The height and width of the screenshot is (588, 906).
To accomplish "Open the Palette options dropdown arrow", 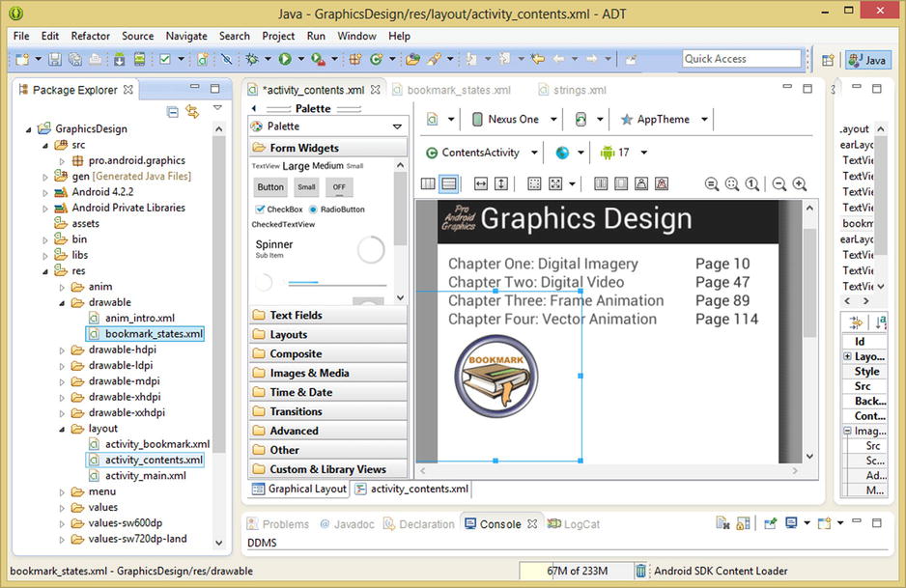I will pos(397,126).
